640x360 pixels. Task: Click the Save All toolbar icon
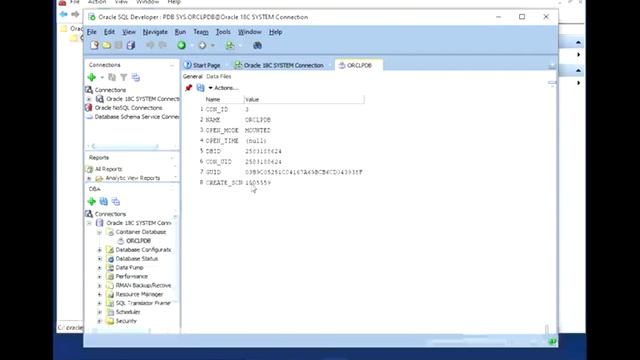click(x=131, y=45)
